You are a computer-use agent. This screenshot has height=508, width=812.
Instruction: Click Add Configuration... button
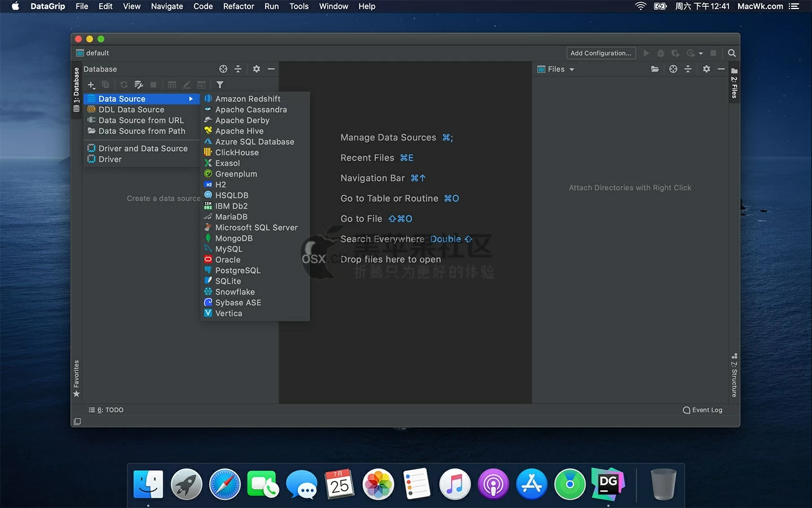pyautogui.click(x=601, y=53)
